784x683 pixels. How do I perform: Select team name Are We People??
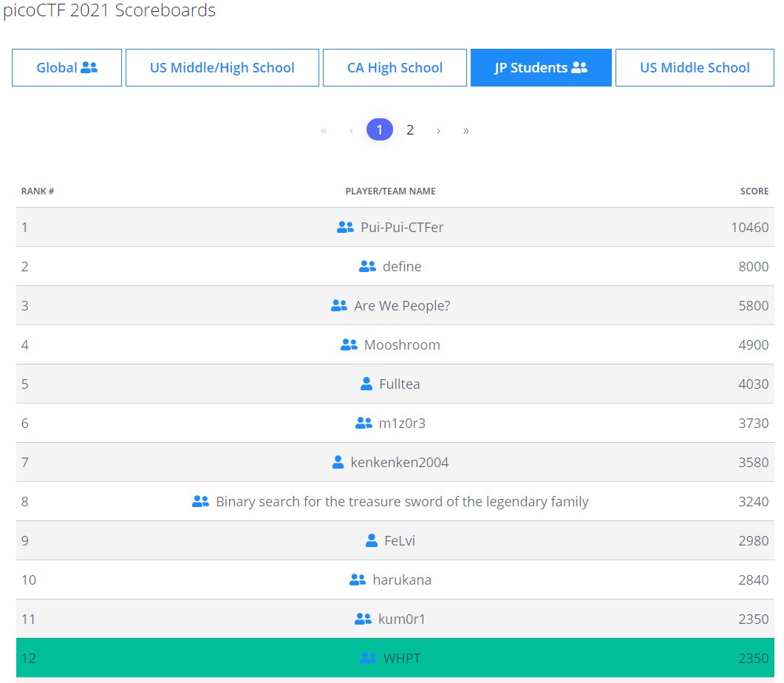click(x=402, y=305)
